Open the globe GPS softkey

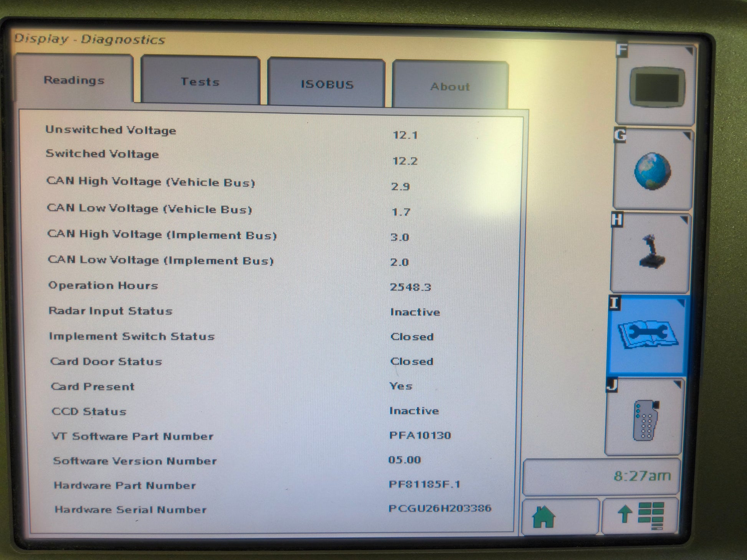[x=652, y=171]
